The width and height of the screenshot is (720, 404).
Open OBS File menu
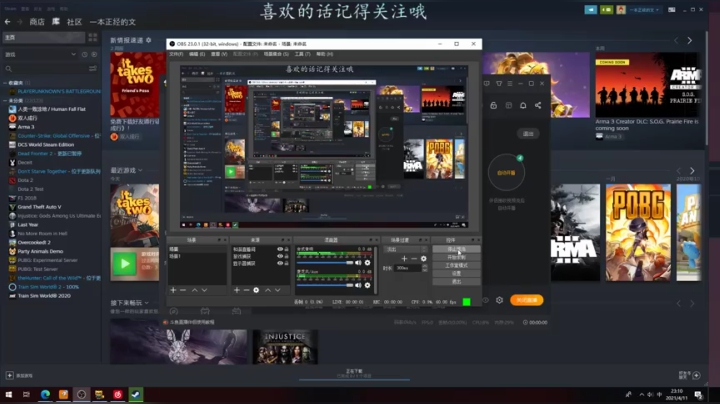tap(176, 54)
